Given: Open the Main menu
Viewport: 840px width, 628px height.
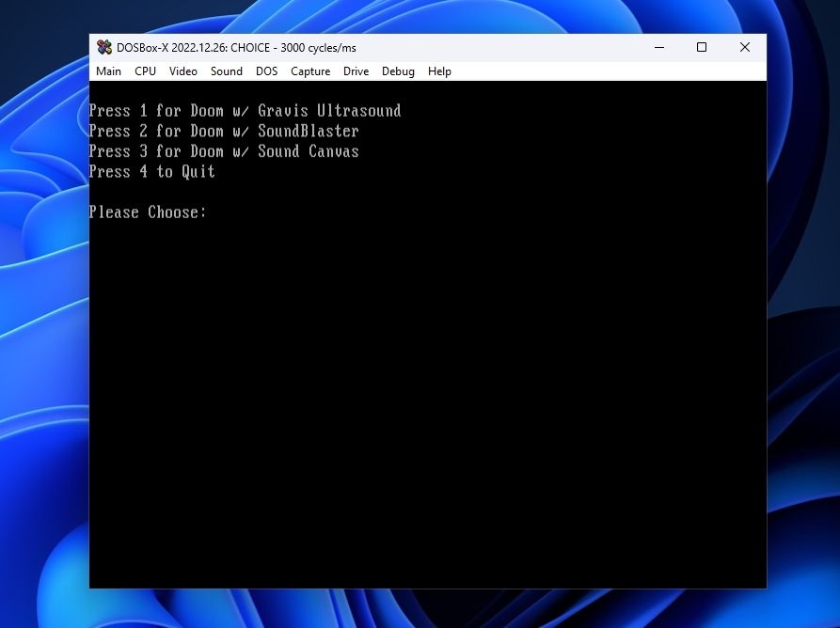Looking at the screenshot, I should (x=108, y=71).
